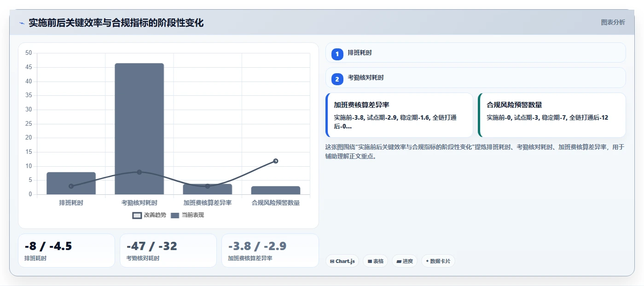Click the tall 考勤核对耗时 bar
Image resolution: width=644 pixels, height=286 pixels.
(139, 129)
